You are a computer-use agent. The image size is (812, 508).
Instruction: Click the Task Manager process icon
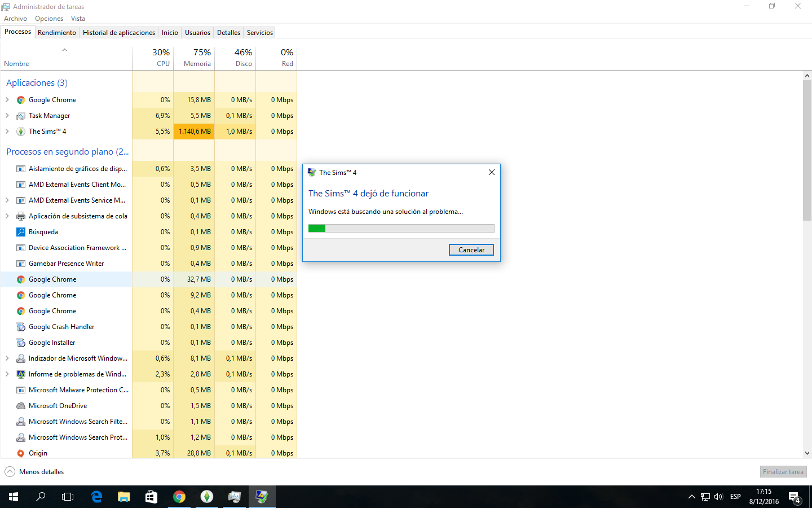[21, 116]
